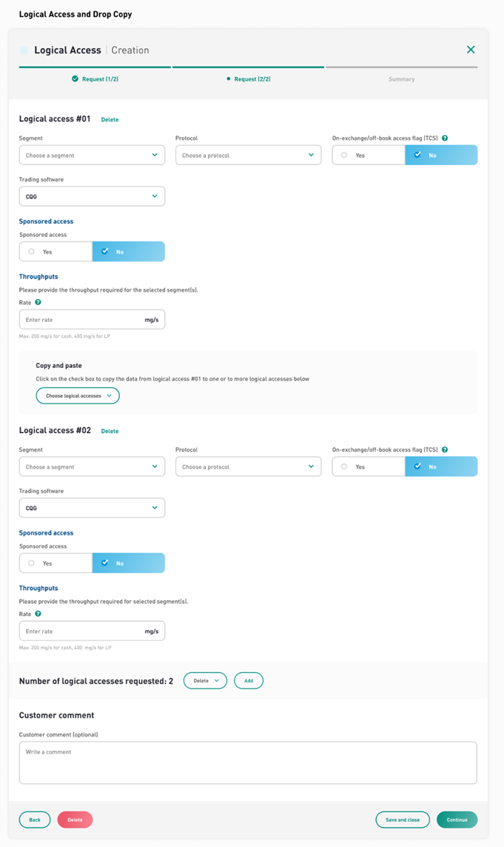The image size is (504, 847).
Task: Open Rate help icon in logical access #02
Action: (38, 614)
